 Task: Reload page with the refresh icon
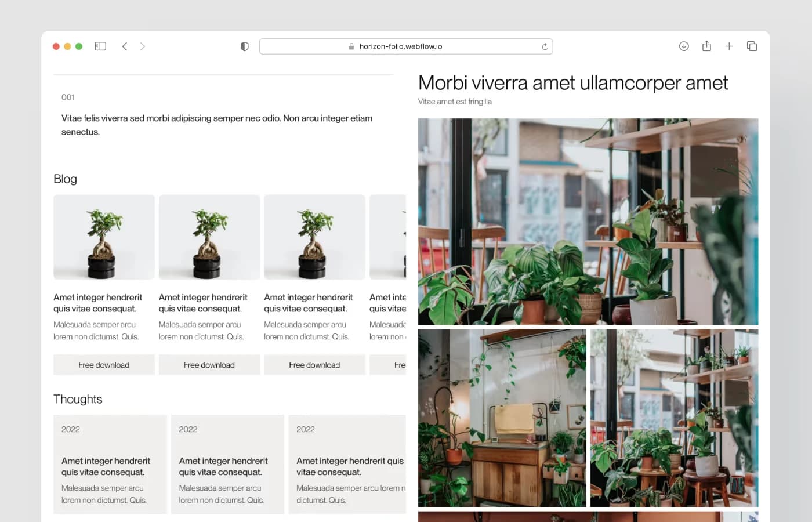pos(545,46)
